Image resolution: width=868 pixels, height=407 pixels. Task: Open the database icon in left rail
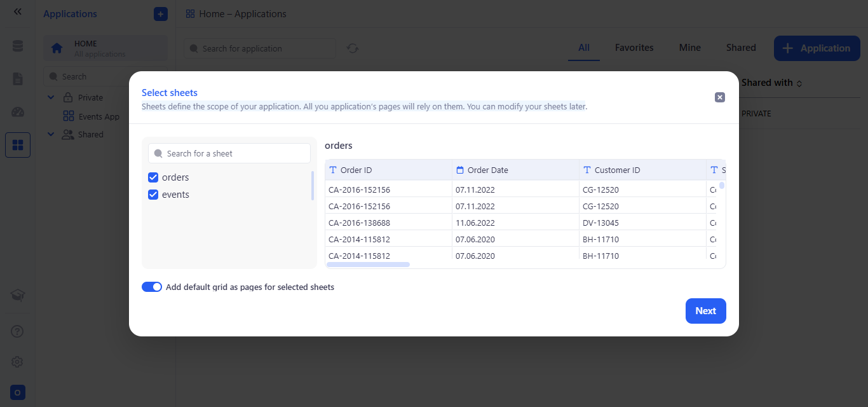click(x=18, y=46)
